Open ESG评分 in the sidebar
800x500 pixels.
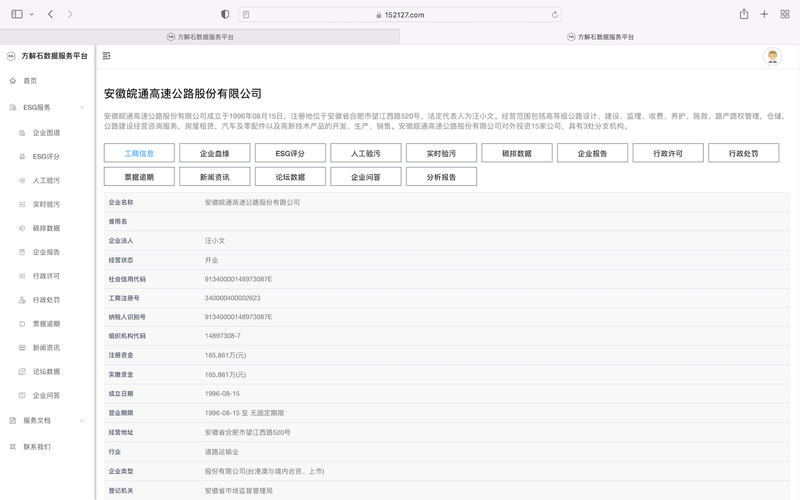click(x=47, y=157)
